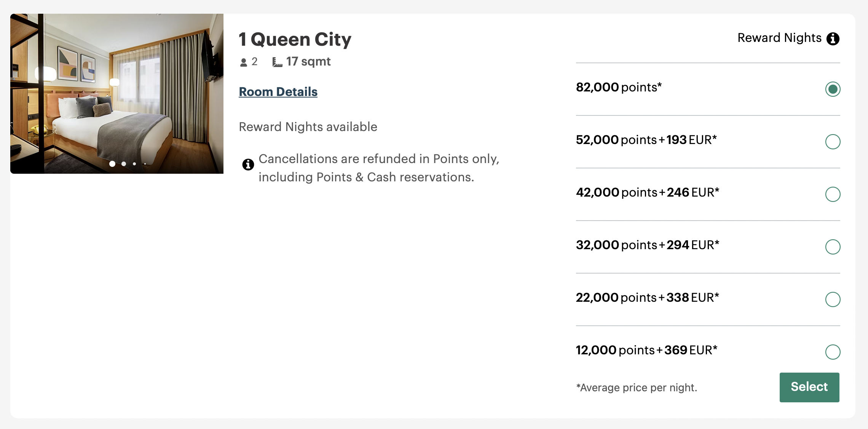Click the Average price per night footnote

[x=637, y=388]
